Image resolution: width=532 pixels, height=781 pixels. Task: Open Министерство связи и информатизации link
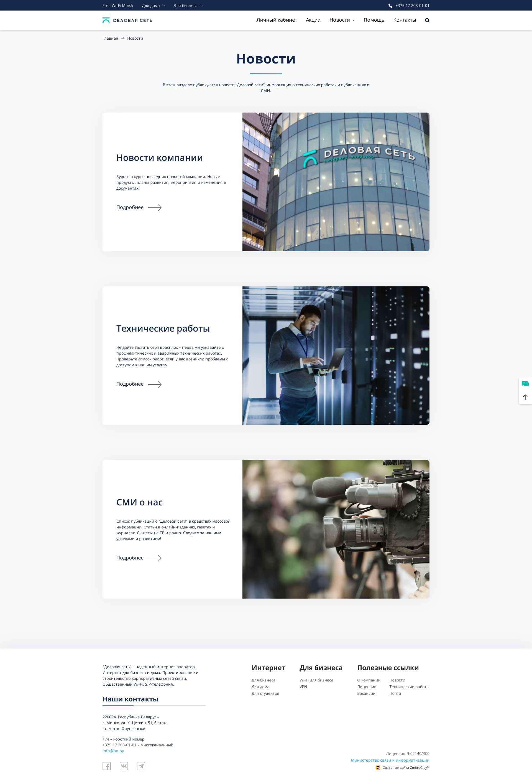tap(390, 760)
